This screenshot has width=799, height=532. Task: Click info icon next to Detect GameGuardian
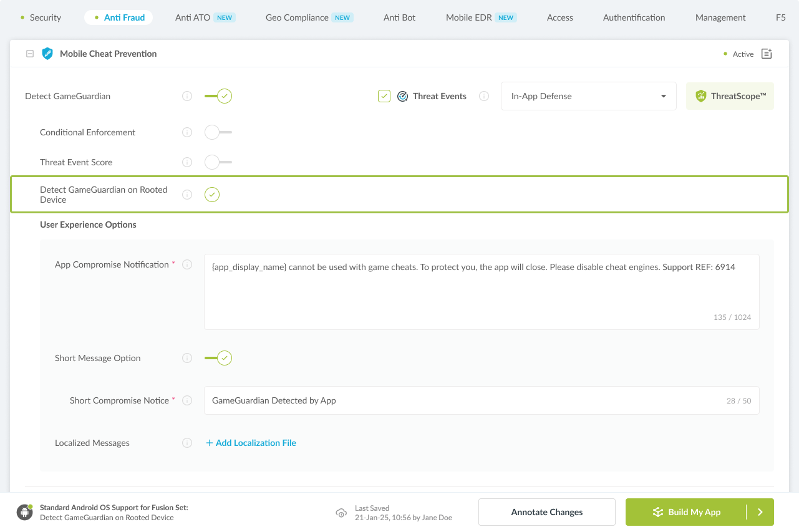[187, 96]
